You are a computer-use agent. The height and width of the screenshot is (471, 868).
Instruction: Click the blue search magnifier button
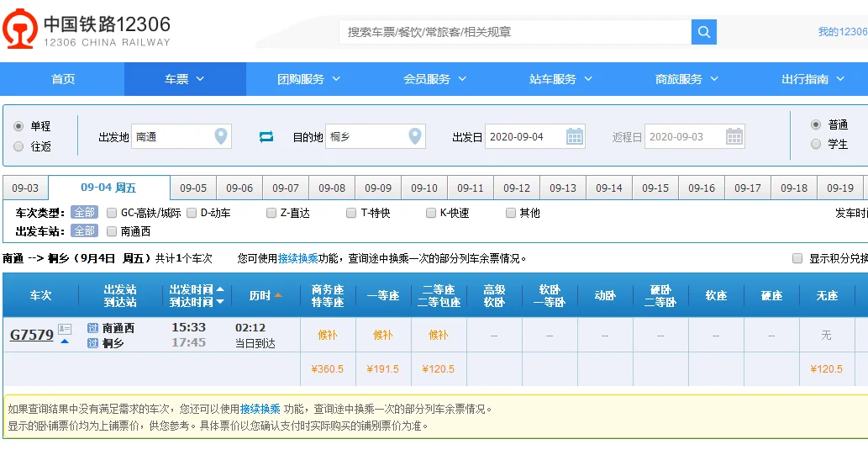[x=703, y=32]
